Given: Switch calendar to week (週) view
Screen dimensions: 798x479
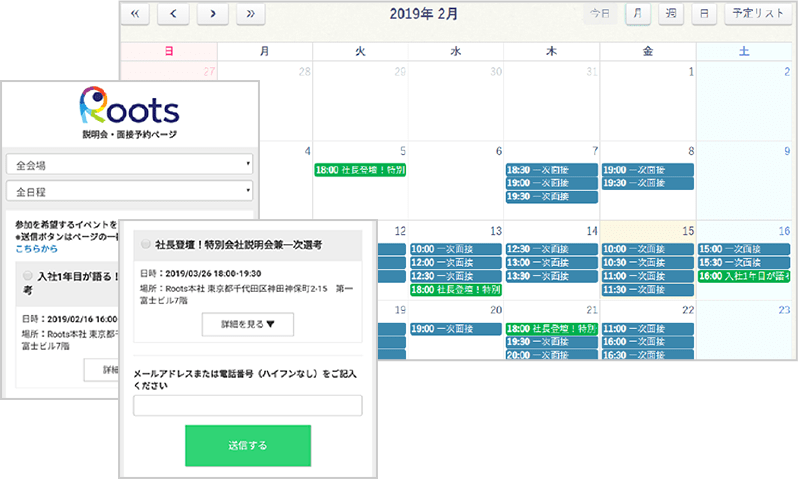Looking at the screenshot, I should point(670,14).
